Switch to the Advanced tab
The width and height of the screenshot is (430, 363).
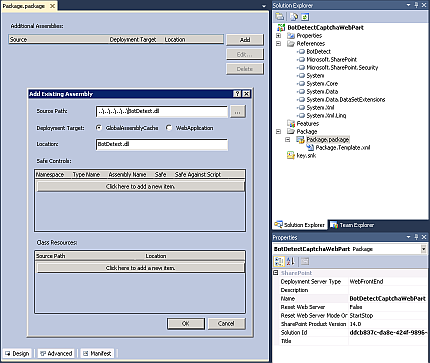tap(56, 354)
